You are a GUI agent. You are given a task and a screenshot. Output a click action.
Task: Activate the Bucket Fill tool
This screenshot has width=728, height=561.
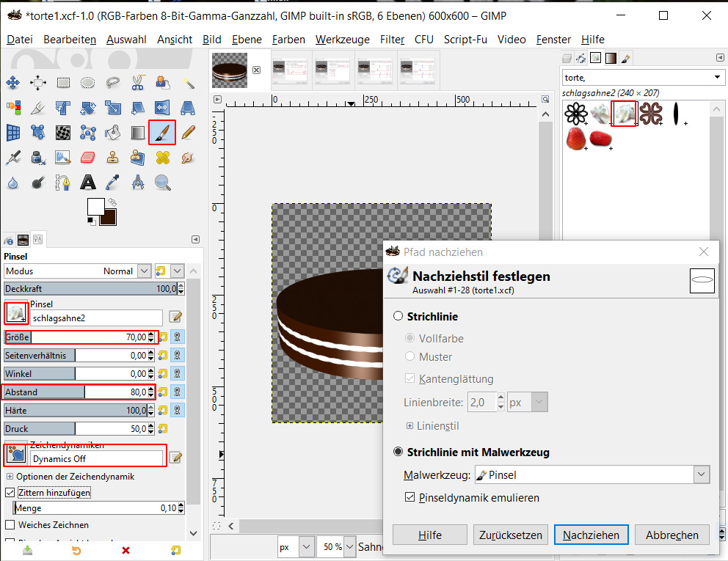pos(112,133)
